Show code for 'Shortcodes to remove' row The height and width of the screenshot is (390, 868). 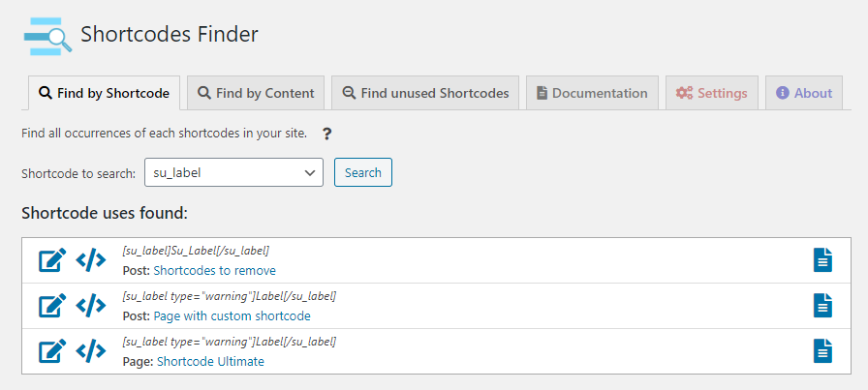point(91,260)
